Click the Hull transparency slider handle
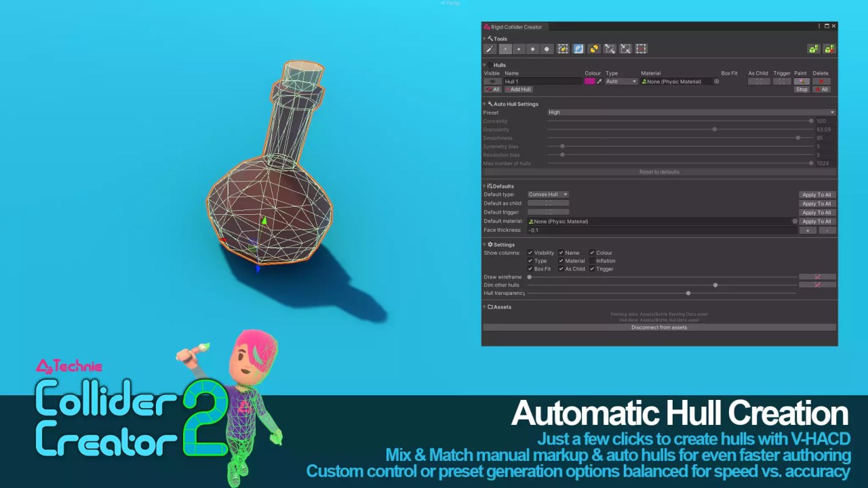This screenshot has width=868, height=488. (688, 293)
